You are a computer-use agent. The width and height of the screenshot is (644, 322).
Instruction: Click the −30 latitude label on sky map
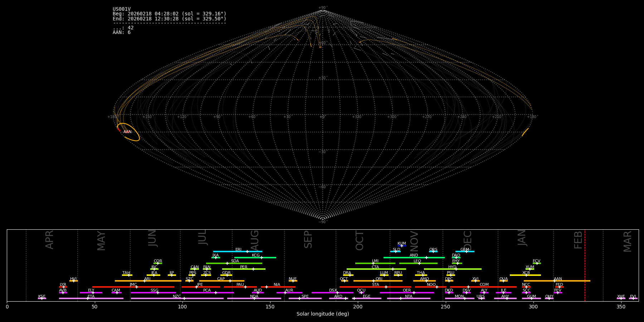point(322,152)
